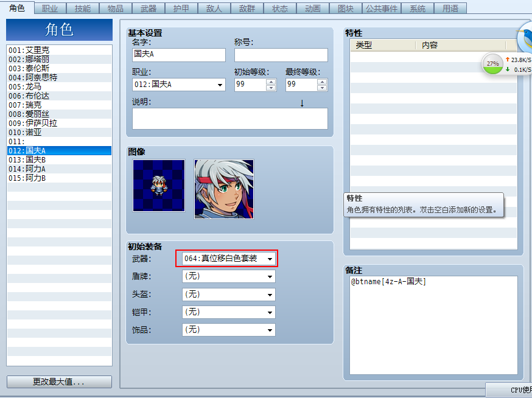The image size is (532, 398).
Task: Switch to the 用语 tab
Action: 450,9
